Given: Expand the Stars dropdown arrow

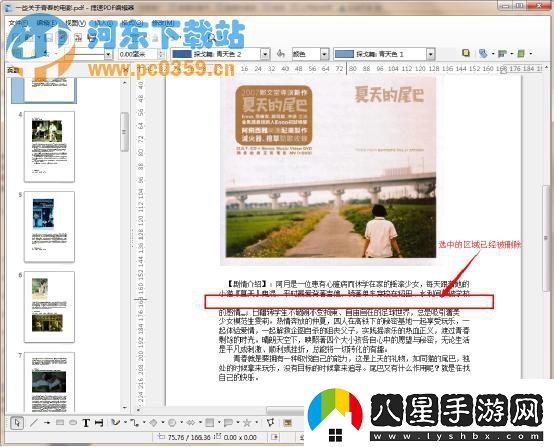Looking at the screenshot, I should [257, 423].
